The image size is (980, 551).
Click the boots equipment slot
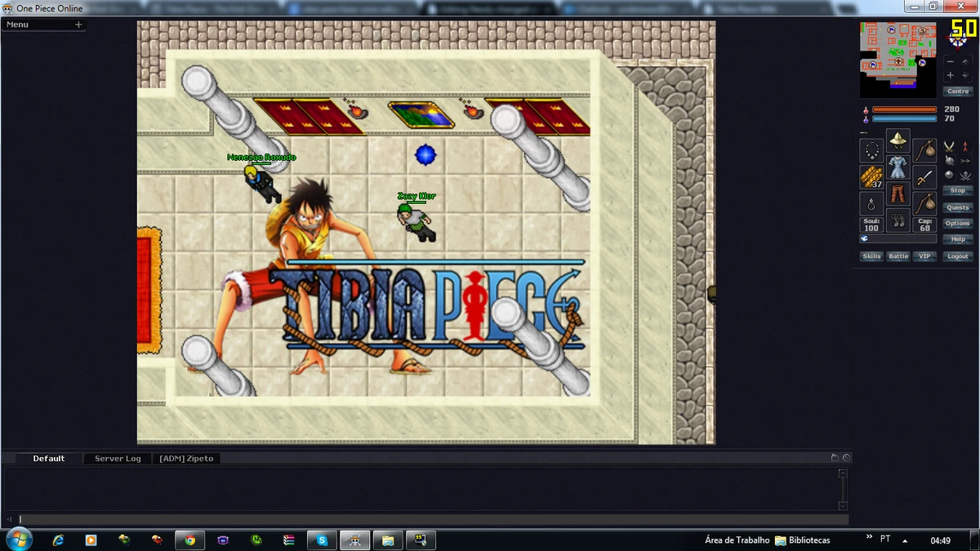[x=898, y=221]
